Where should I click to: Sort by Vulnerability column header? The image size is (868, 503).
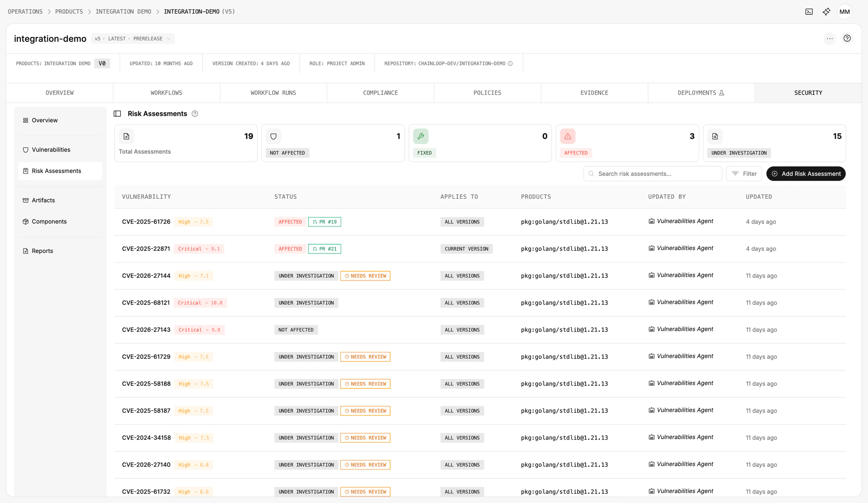(146, 197)
